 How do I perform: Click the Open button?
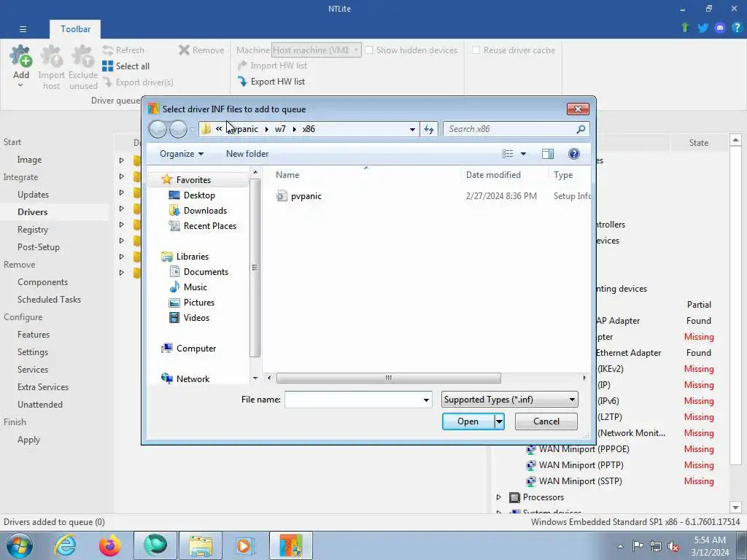click(468, 421)
